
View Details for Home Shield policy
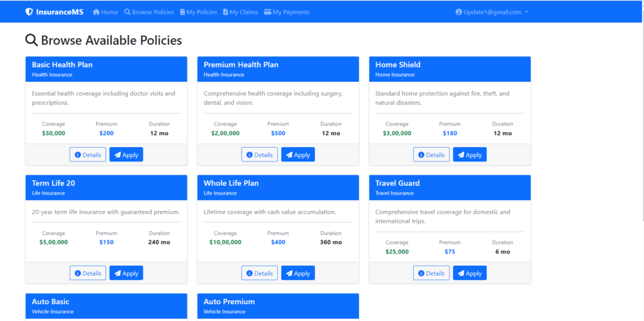431,155
